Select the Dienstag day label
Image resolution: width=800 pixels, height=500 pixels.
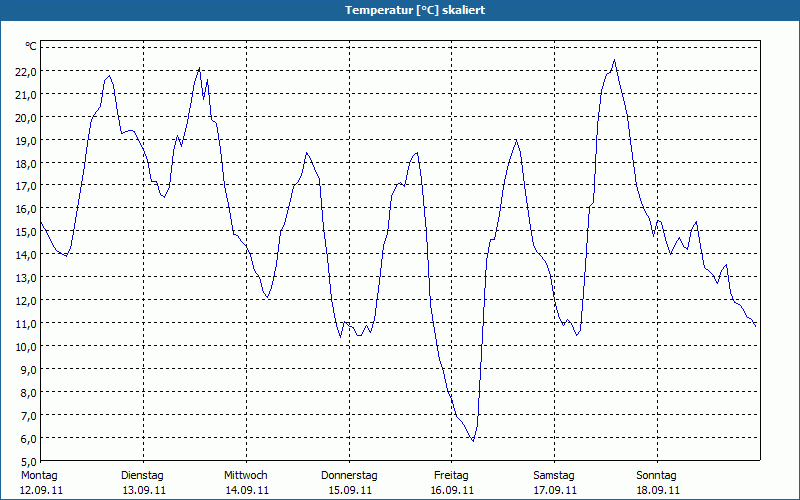pyautogui.click(x=142, y=475)
